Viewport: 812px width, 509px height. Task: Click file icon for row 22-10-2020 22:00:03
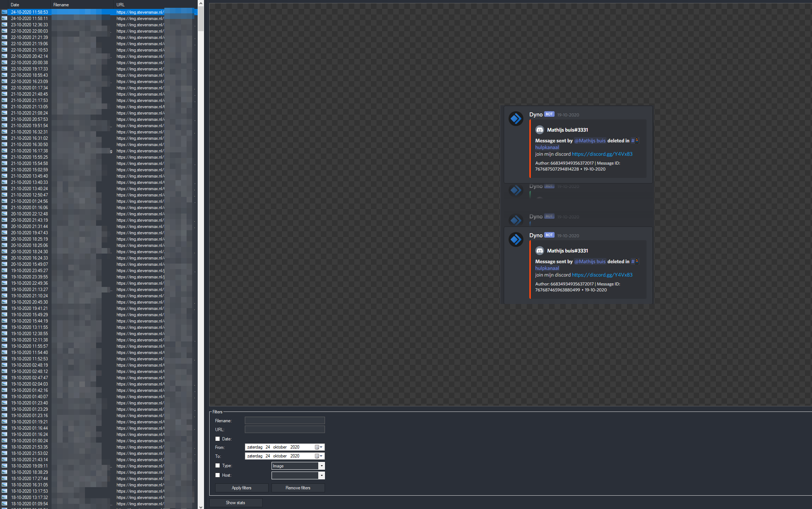pos(4,31)
